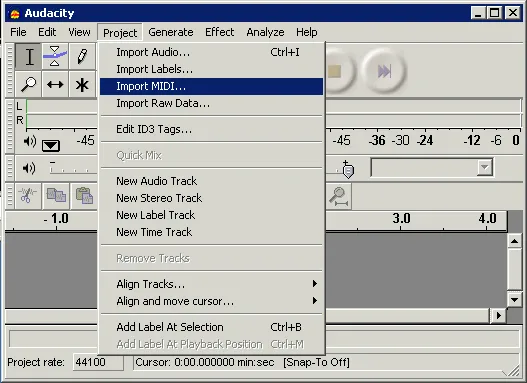The height and width of the screenshot is (383, 527).
Task: Close the open Project menu
Action: (x=120, y=33)
